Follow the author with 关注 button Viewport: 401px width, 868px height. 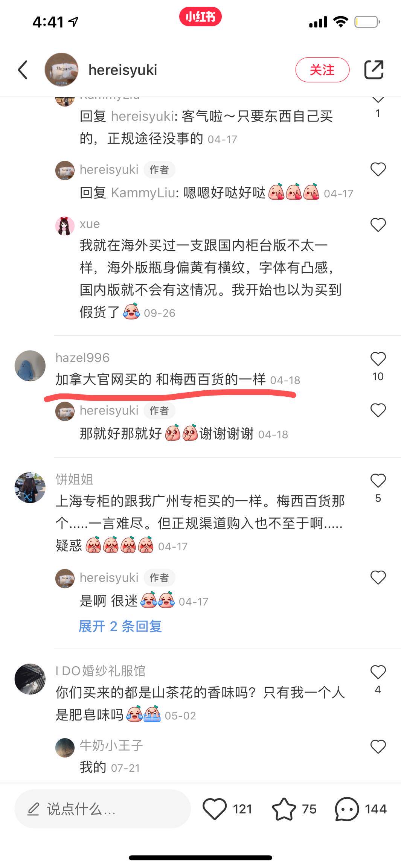(x=322, y=70)
